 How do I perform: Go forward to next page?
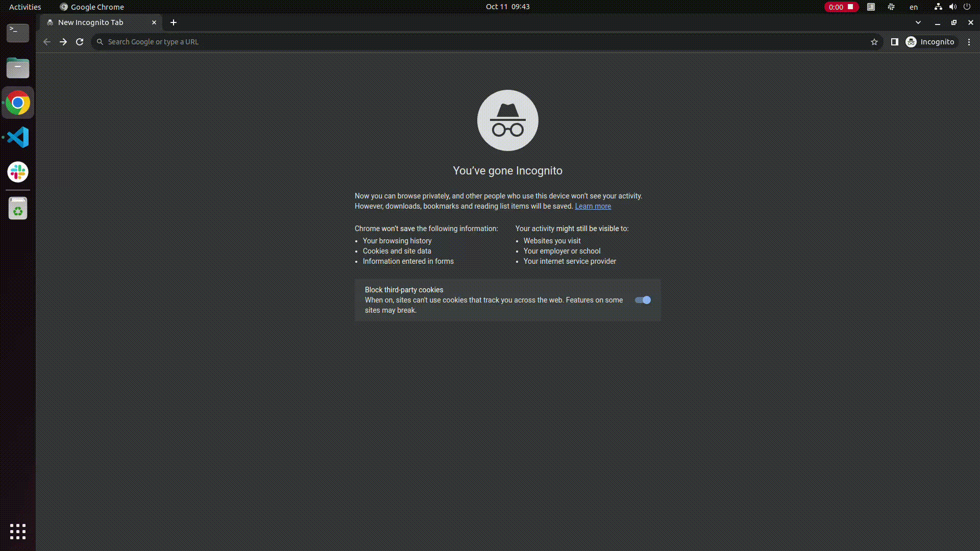[x=63, y=42]
